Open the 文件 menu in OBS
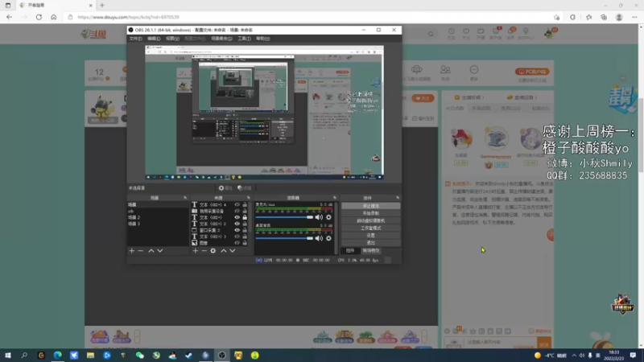Screen dimensions: 644x362 135,39
